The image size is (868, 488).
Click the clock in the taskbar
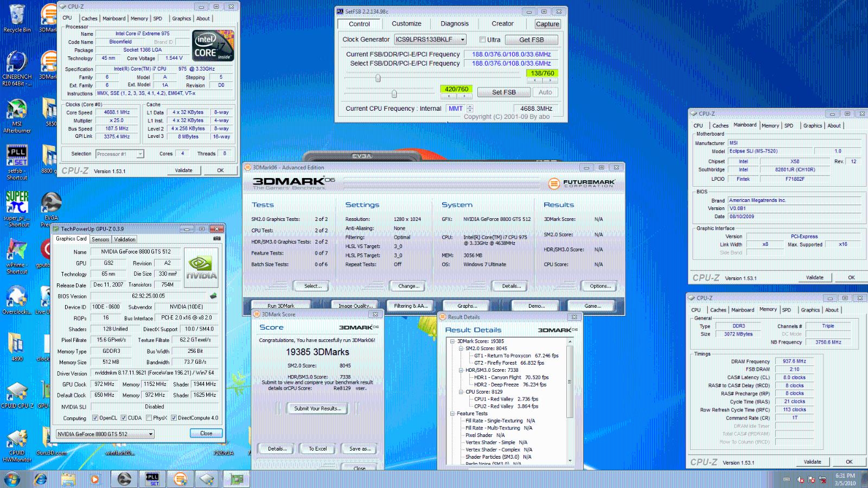tap(845, 479)
